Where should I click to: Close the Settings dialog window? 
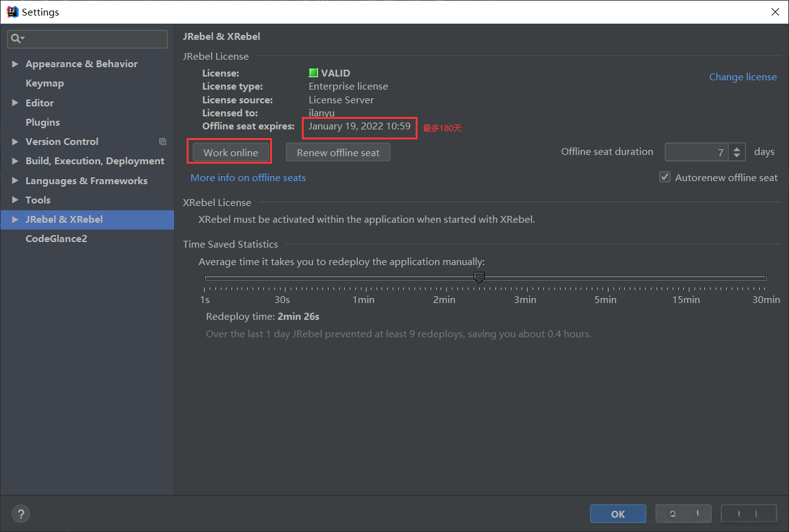(x=775, y=12)
